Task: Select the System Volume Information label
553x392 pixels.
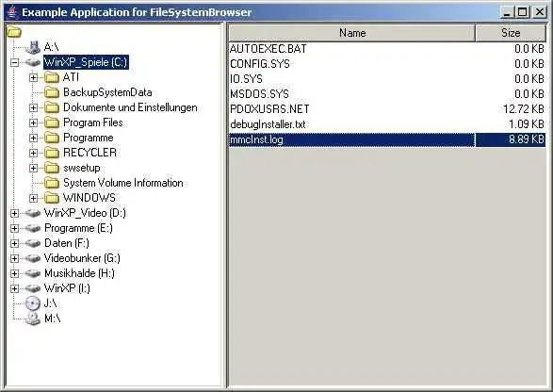Action: pos(123,183)
